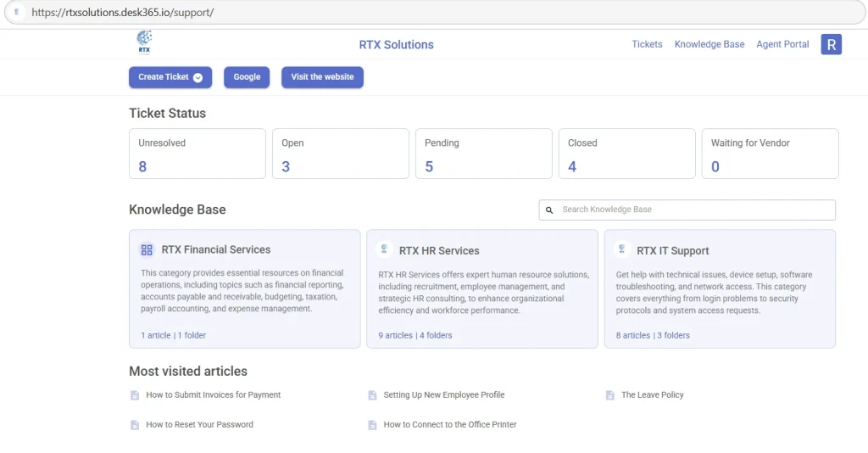Viewport: 868px width, 453px height.
Task: Click the Pending count 5
Action: coord(429,166)
